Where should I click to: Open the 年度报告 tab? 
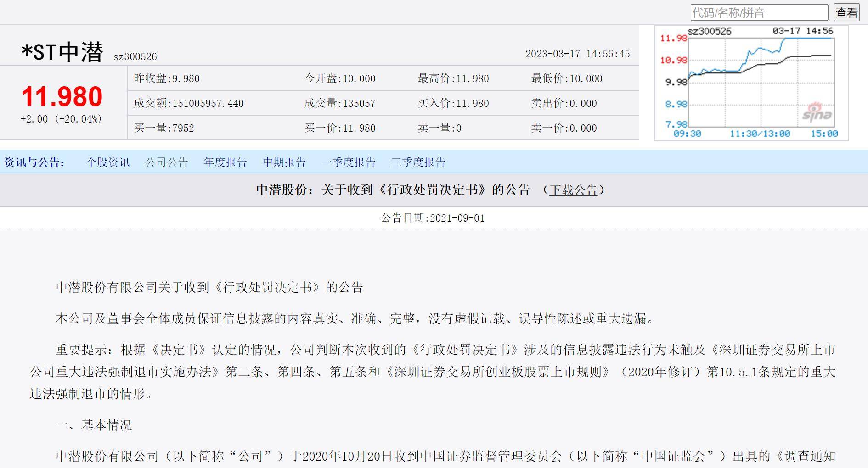[x=225, y=162]
